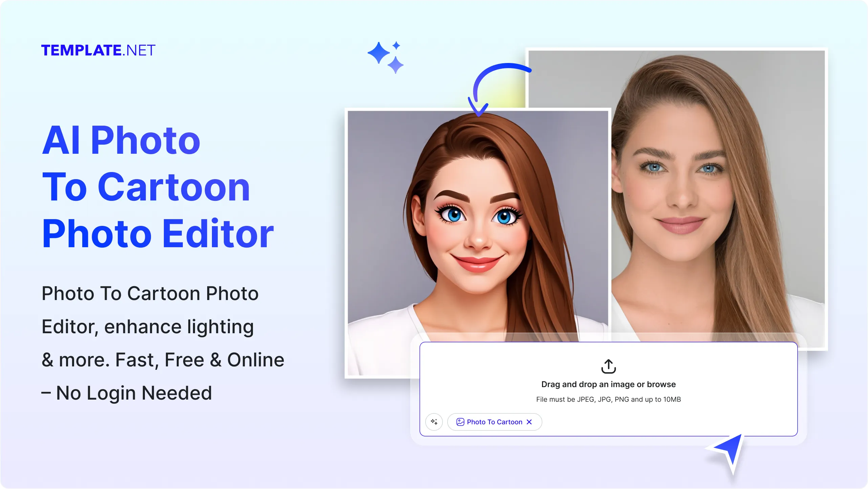The image size is (868, 489).
Task: Open file format options under upload text
Action: [x=608, y=399]
